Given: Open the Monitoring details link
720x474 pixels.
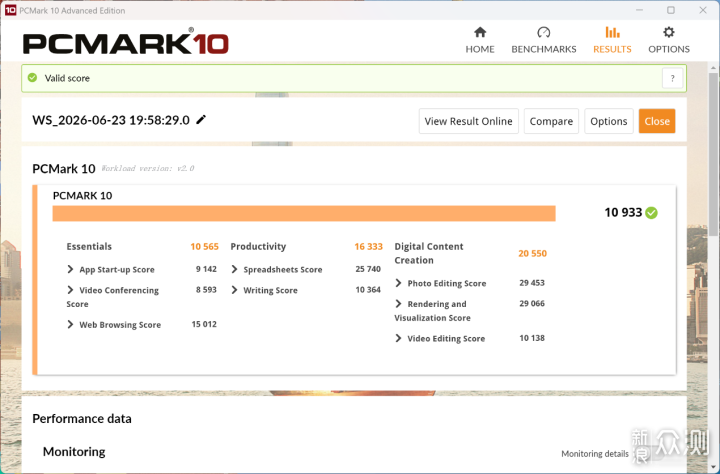Looking at the screenshot, I should coord(595,454).
